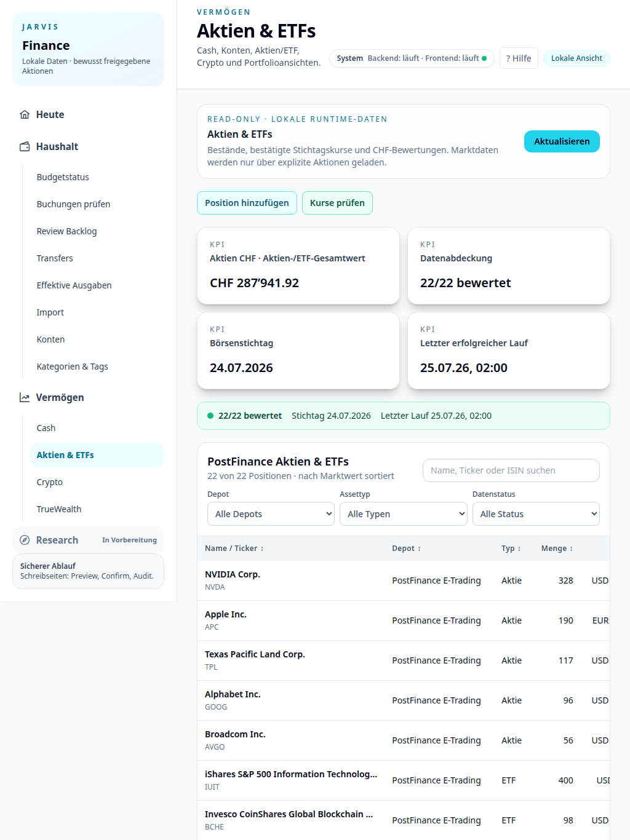Click the Kurse prüfen button
This screenshot has width=630, height=840.
point(337,203)
